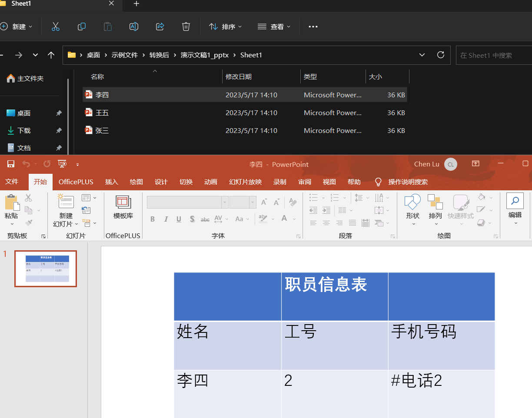
Task: Open the font color picker
Action: point(284,219)
